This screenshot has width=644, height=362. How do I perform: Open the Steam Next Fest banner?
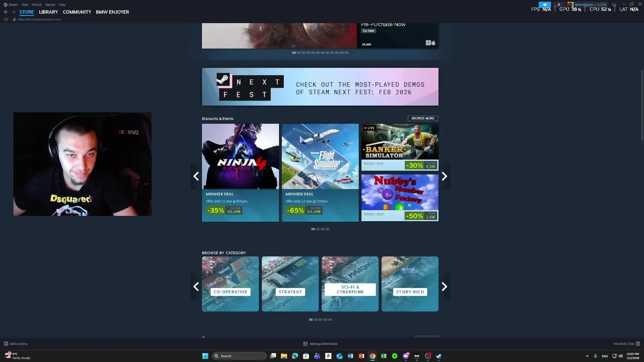(320, 86)
